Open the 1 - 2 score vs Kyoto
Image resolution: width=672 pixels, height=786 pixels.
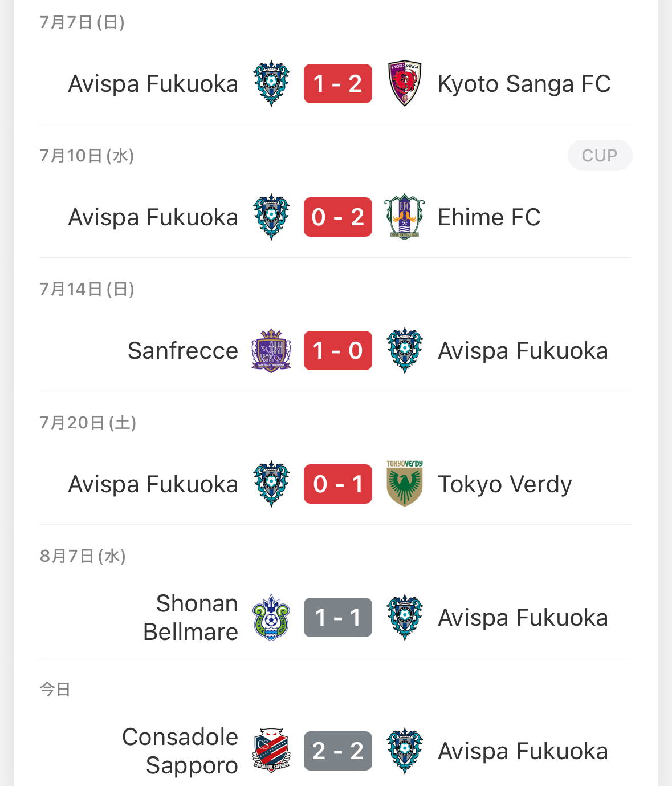[338, 84]
